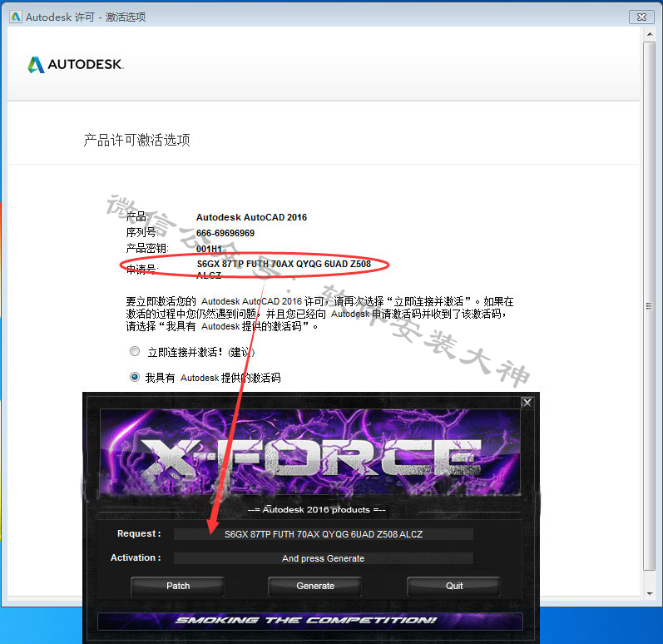Click the Quit button in X-Force

click(453, 586)
